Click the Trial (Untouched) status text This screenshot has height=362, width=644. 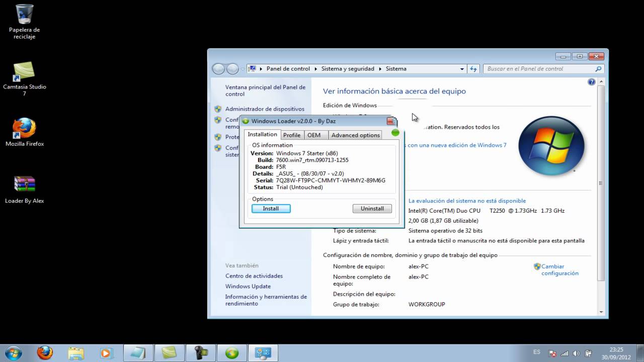(x=299, y=187)
